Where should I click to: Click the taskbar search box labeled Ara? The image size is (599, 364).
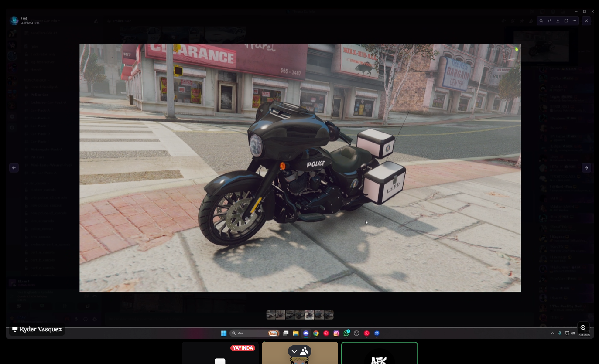[x=255, y=333]
